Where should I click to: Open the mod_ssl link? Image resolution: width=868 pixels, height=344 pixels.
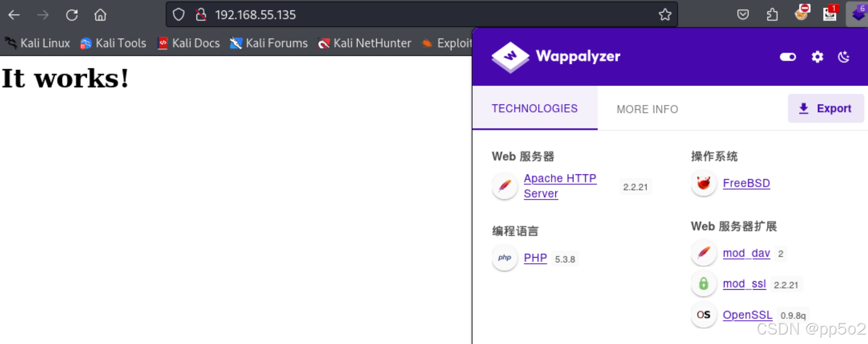click(744, 284)
